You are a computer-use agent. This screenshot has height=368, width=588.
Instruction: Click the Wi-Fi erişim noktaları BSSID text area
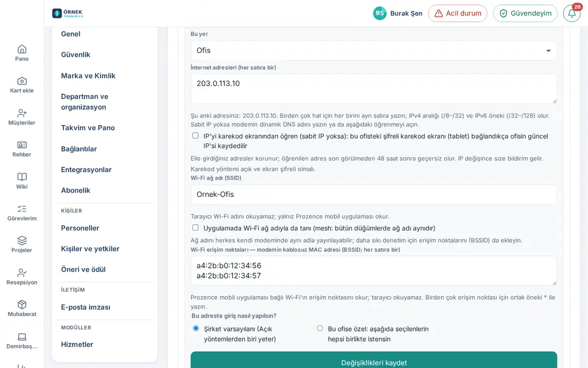(374, 271)
